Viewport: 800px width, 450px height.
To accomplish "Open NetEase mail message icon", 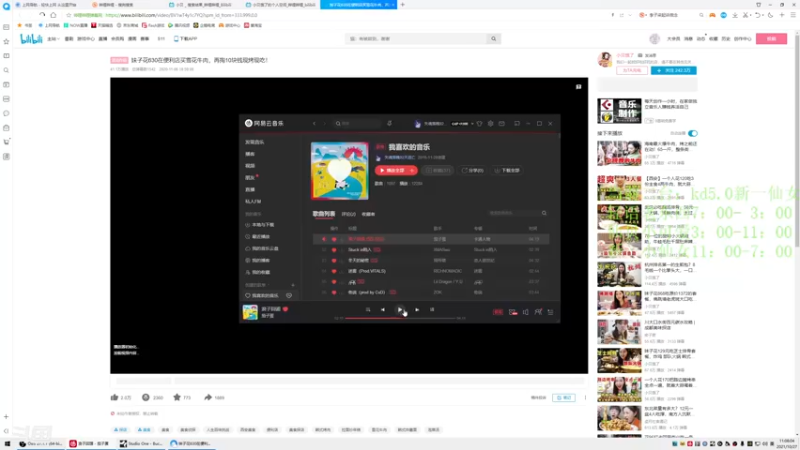I will click(502, 123).
